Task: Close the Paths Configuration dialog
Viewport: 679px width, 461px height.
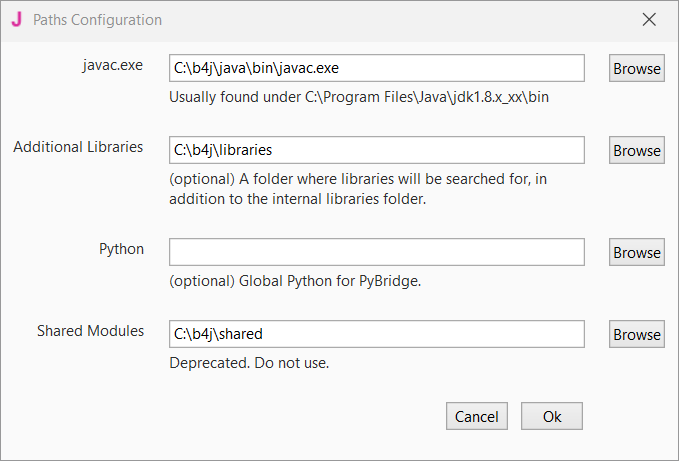Action: pos(649,19)
